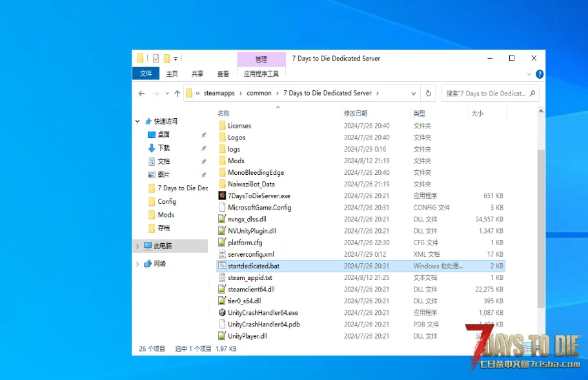
Task: Click the New folder quick access icon
Action: coord(167,59)
